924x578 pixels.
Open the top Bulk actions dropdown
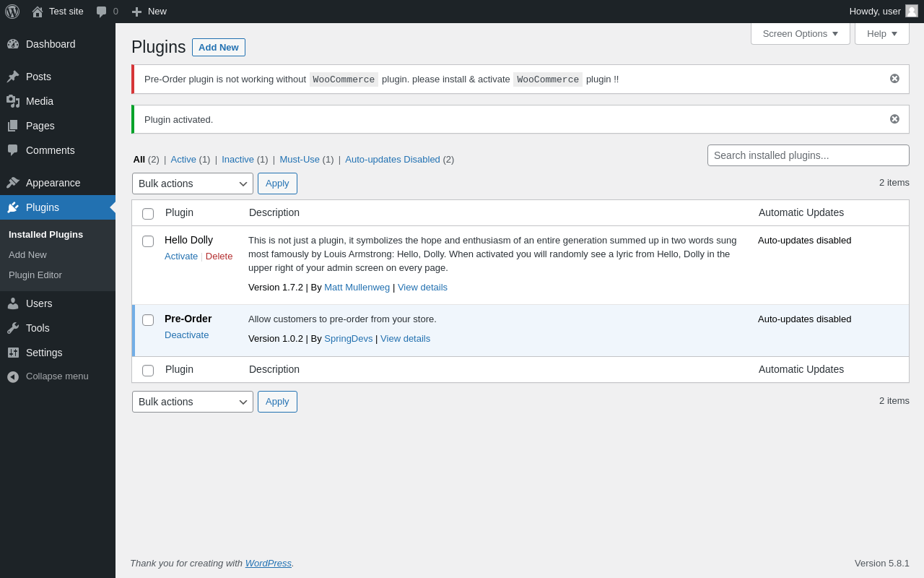pyautogui.click(x=192, y=184)
